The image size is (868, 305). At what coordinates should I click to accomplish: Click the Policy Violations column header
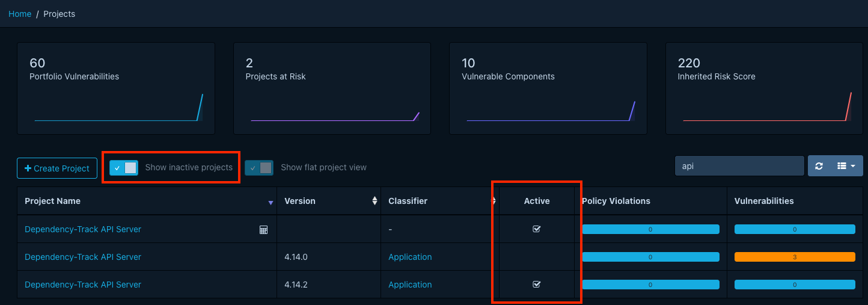click(x=650, y=201)
